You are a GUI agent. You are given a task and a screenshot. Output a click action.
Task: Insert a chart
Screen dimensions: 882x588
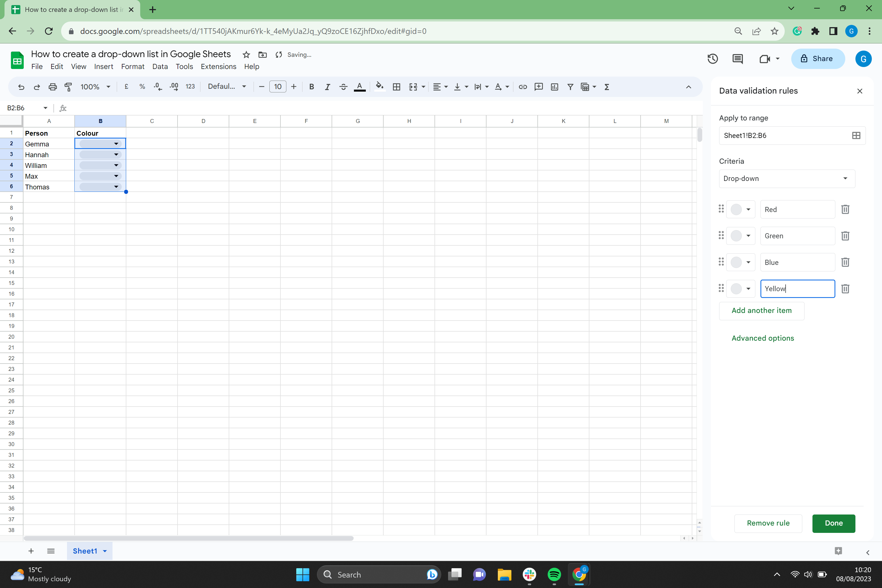pyautogui.click(x=554, y=87)
